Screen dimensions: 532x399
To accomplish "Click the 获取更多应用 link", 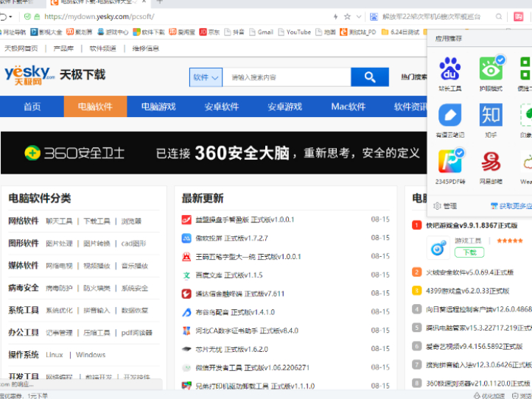I will coord(511,206).
